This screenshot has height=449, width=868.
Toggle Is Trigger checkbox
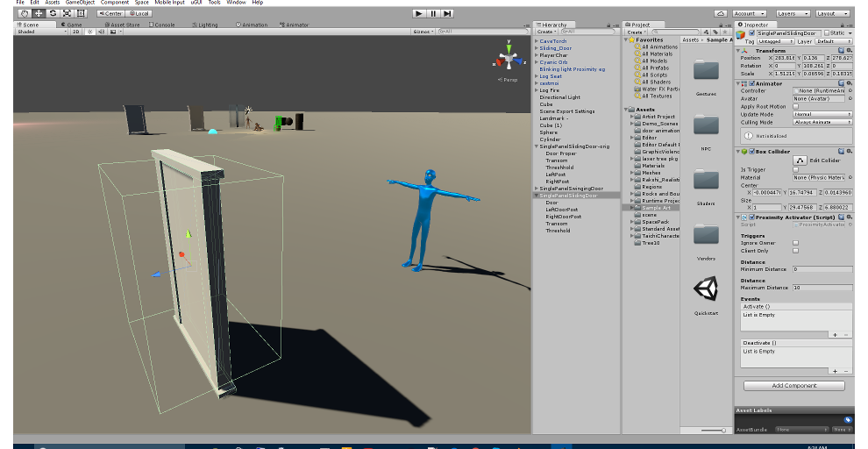795,169
